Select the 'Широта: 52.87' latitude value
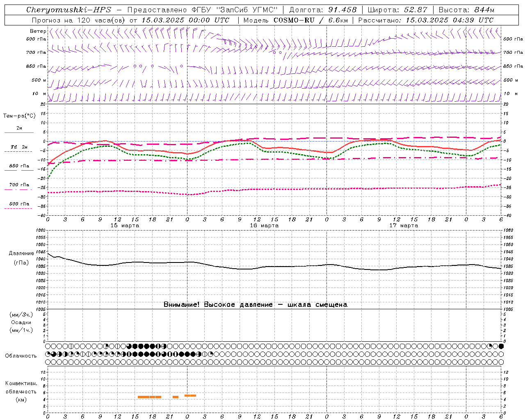 [397, 9]
